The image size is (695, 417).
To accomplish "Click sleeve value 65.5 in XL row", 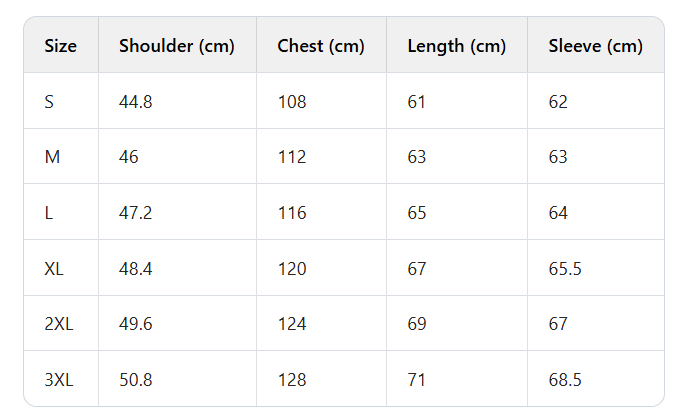I will [x=565, y=268].
